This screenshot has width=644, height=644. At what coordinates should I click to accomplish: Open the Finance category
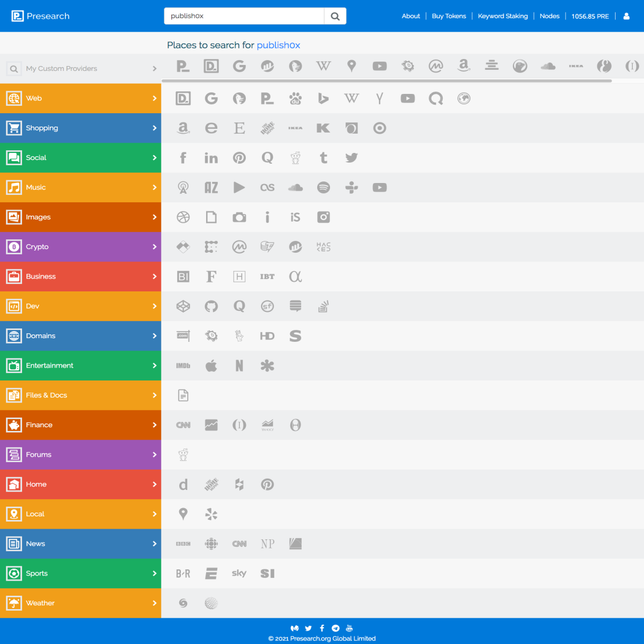pyautogui.click(x=80, y=425)
